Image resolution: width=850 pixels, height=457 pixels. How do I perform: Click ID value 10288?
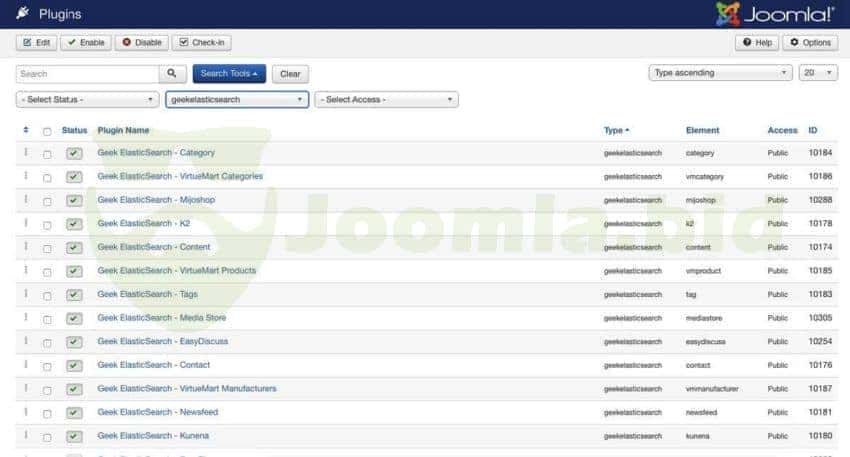click(x=820, y=199)
